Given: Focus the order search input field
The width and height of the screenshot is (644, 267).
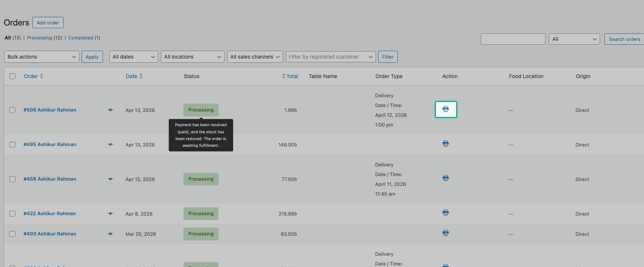Looking at the screenshot, I should click(x=513, y=39).
